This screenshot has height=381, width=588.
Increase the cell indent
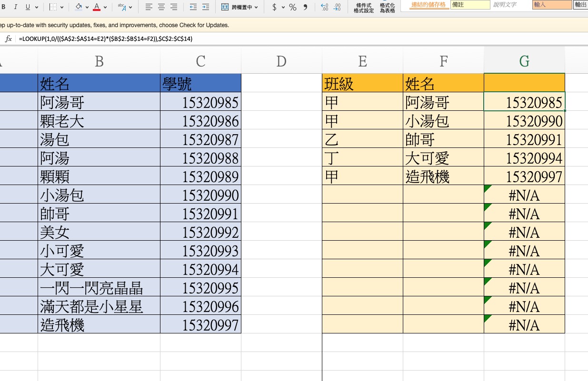205,7
